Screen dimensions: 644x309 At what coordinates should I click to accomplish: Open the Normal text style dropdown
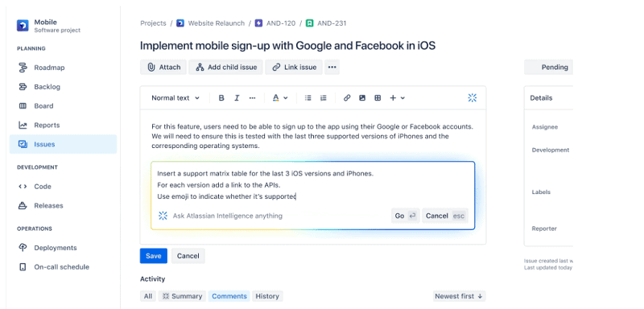(x=175, y=98)
